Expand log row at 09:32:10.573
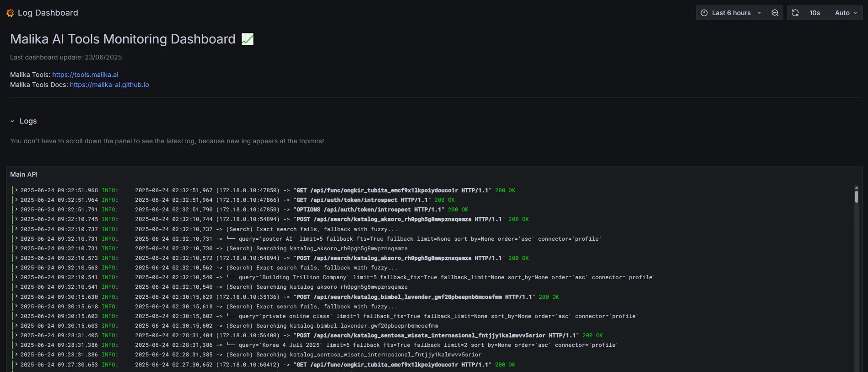The height and width of the screenshot is (372, 868). (x=16, y=258)
